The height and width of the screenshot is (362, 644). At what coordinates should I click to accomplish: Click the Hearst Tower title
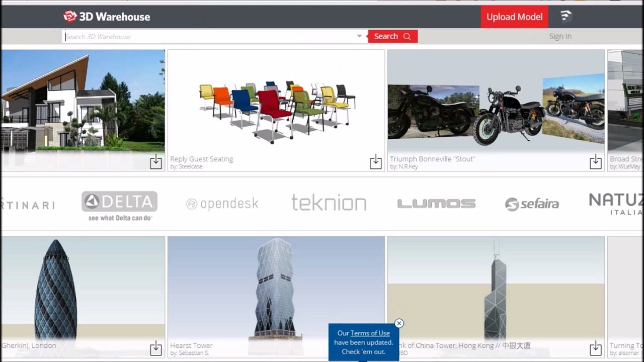click(191, 345)
